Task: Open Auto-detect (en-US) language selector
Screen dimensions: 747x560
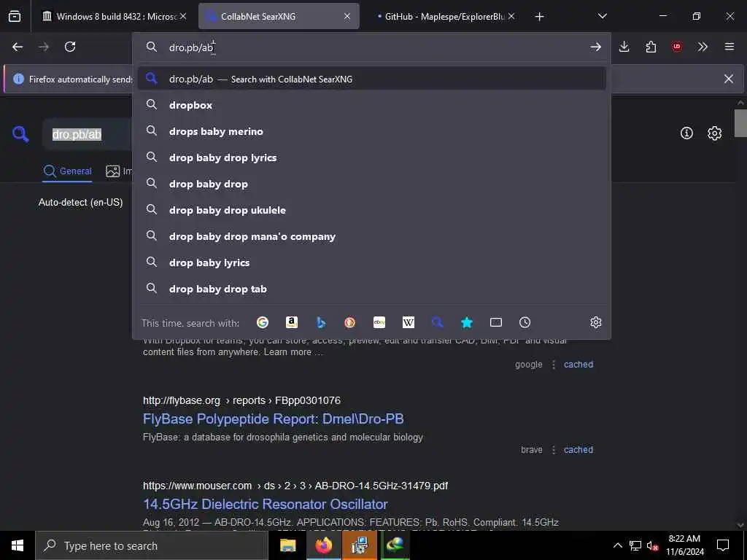Action: [x=80, y=202]
